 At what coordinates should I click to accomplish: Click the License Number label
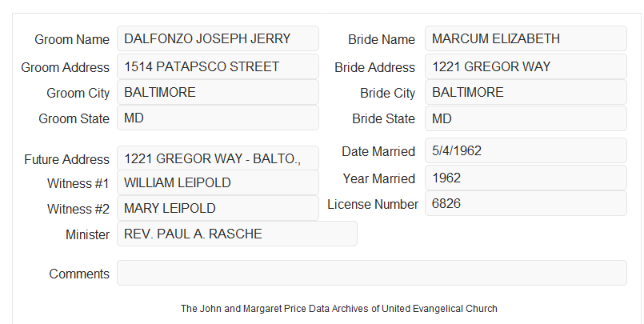(x=373, y=204)
